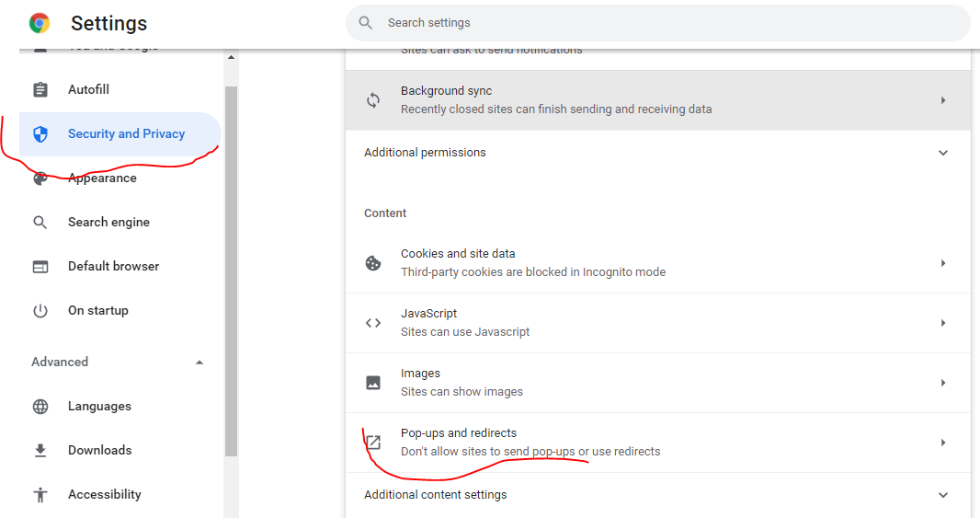Screen dimensions: 980x518
Task: Click the sidebar scroll up arrow
Action: coord(232,57)
